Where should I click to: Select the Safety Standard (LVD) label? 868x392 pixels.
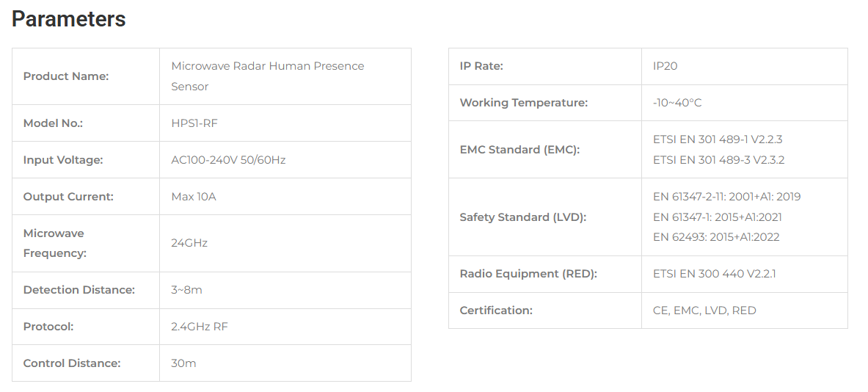click(522, 217)
